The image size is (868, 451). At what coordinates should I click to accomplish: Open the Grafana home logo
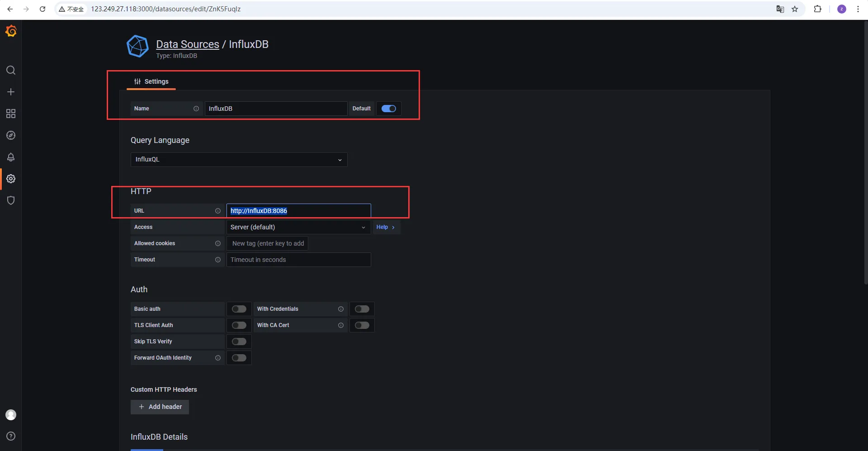pos(11,31)
